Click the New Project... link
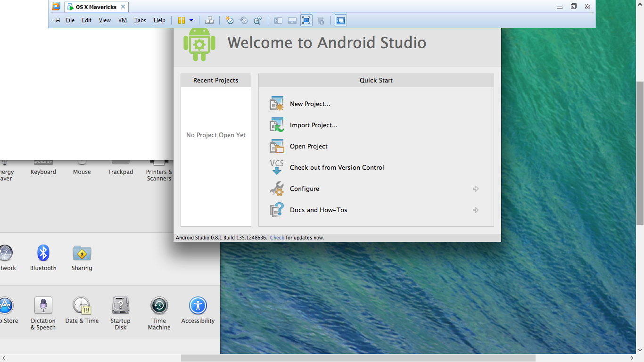644x362 pixels. [x=310, y=104]
